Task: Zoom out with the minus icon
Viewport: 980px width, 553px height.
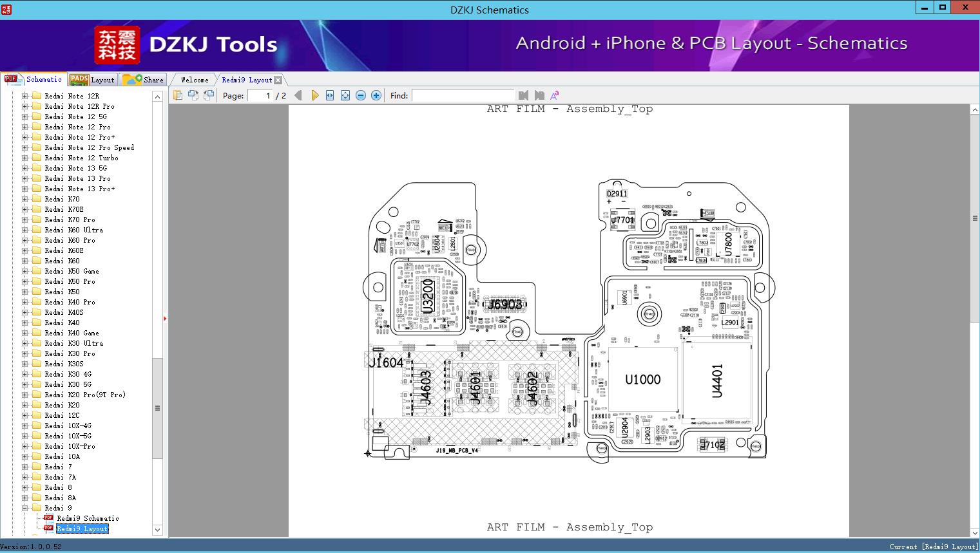Action: [361, 95]
